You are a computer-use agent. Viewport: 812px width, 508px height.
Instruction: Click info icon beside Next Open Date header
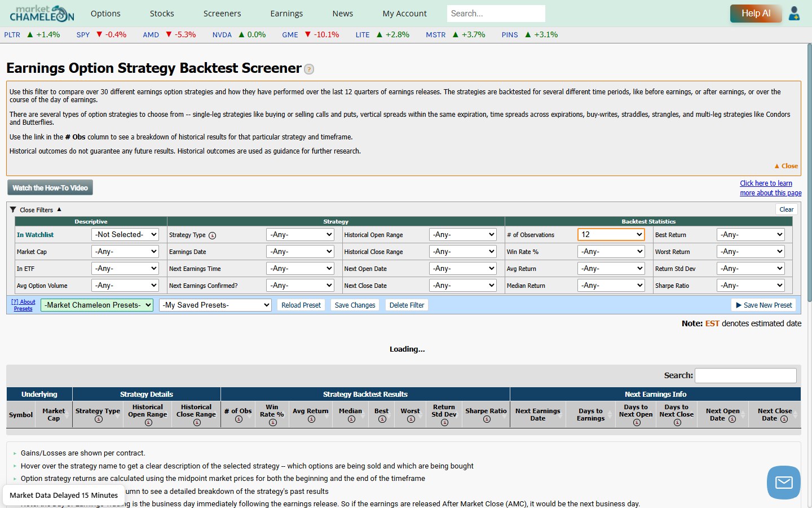click(x=732, y=419)
